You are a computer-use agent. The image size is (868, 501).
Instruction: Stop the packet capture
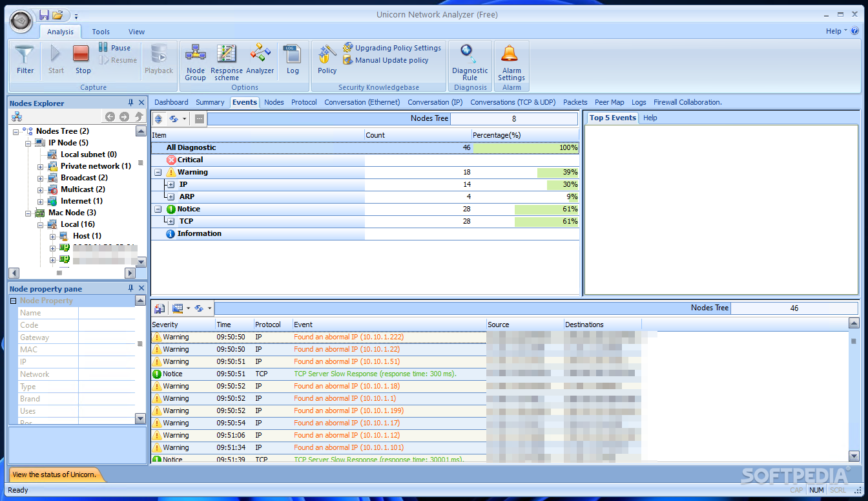coord(83,59)
